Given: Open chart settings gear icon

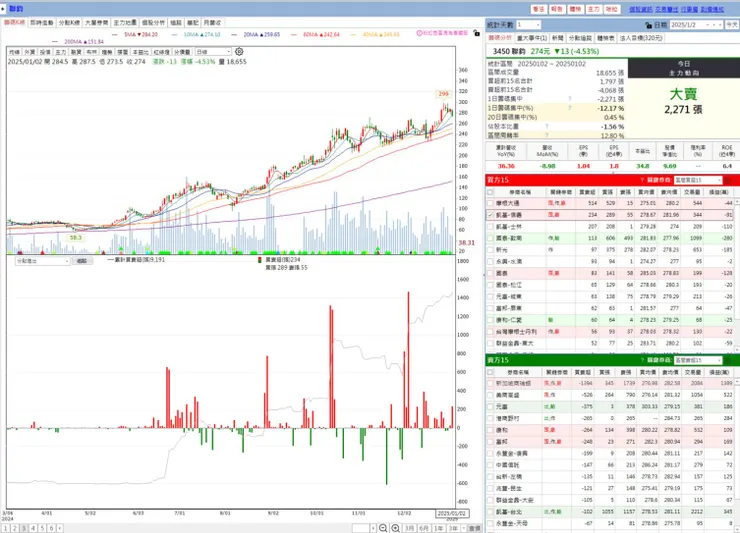Looking at the screenshot, I should coord(239,51).
